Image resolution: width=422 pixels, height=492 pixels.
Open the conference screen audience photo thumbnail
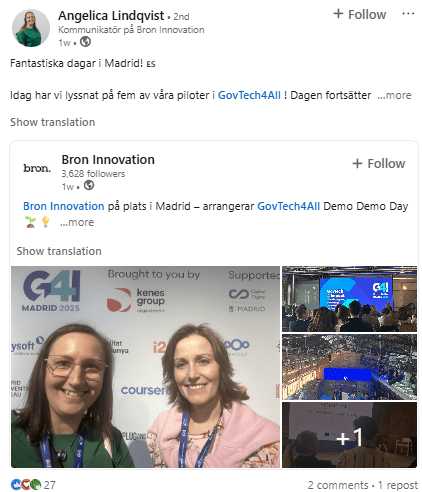click(x=349, y=299)
